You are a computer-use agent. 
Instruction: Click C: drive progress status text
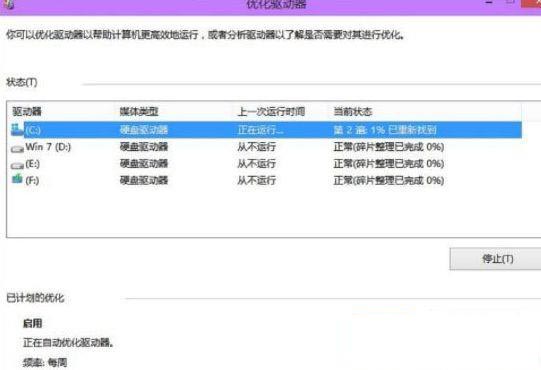pyautogui.click(x=385, y=130)
